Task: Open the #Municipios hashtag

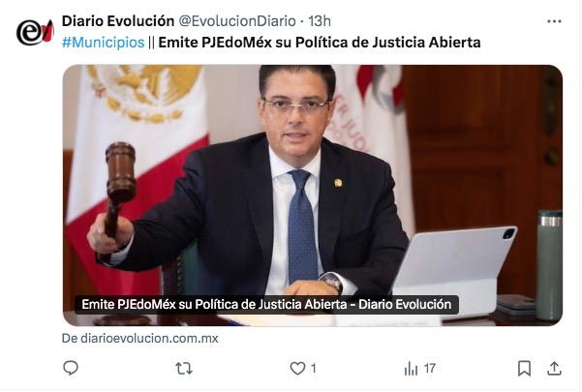Action: pyautogui.click(x=104, y=43)
